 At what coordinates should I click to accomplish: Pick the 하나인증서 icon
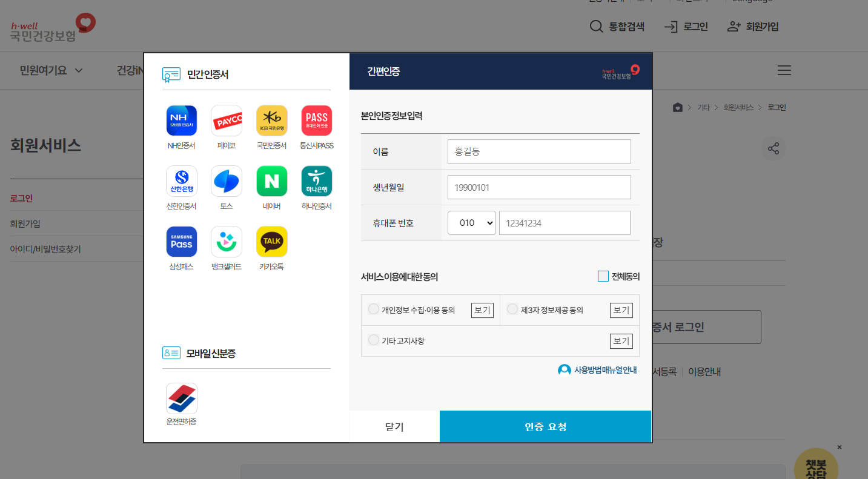[317, 181]
